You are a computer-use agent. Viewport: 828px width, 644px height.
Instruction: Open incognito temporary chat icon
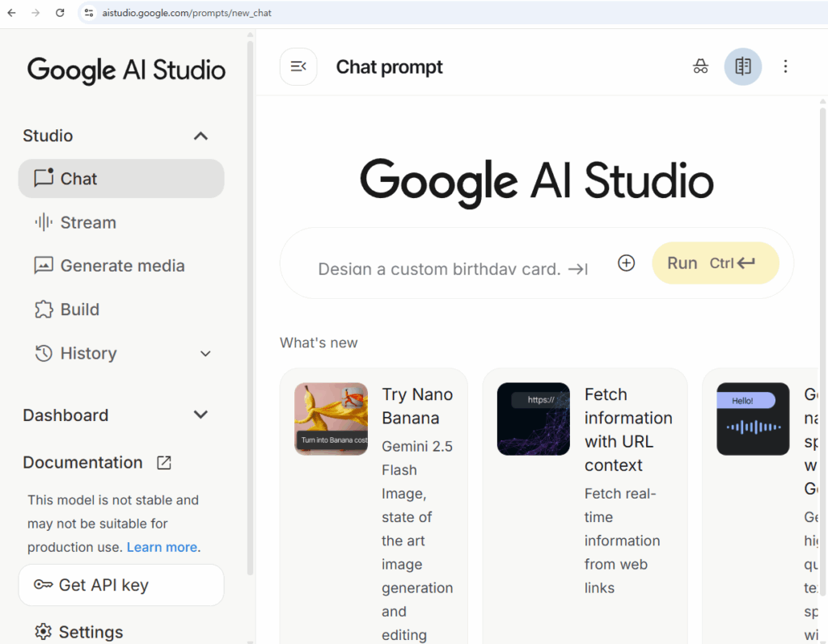(x=700, y=66)
